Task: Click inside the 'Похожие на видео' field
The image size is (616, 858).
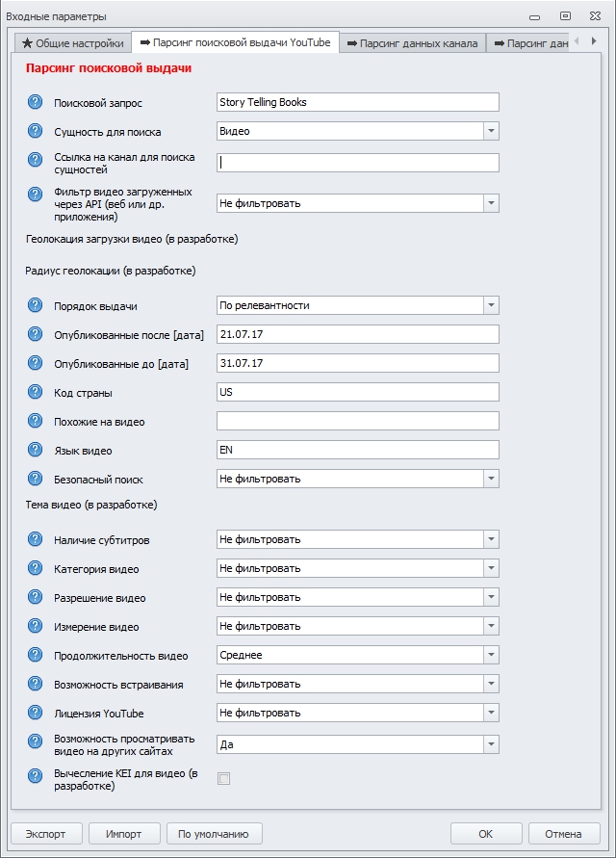Action: pyautogui.click(x=356, y=420)
